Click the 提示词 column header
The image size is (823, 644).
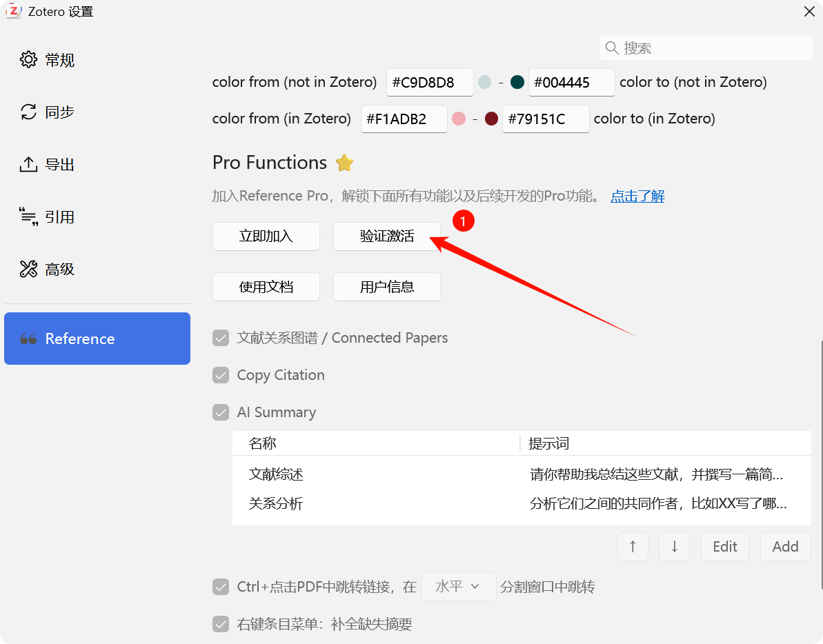tap(666, 443)
